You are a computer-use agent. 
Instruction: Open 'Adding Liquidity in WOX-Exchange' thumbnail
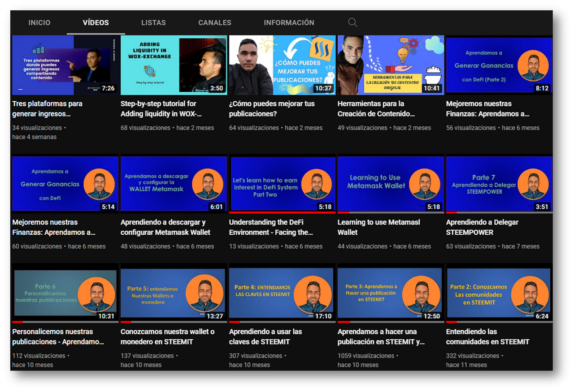coord(174,65)
